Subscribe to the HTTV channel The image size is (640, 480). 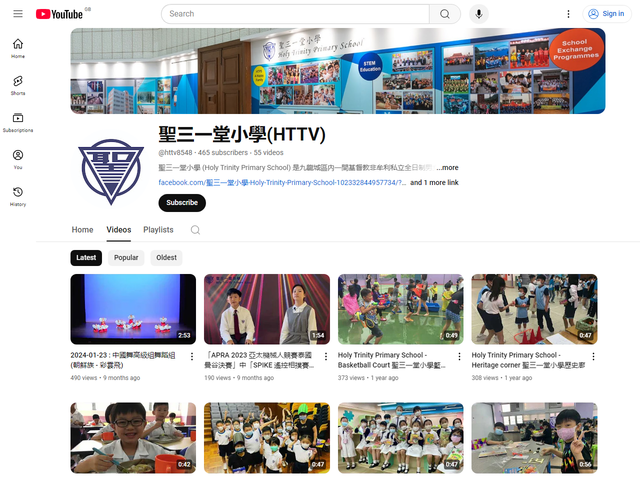pos(182,202)
